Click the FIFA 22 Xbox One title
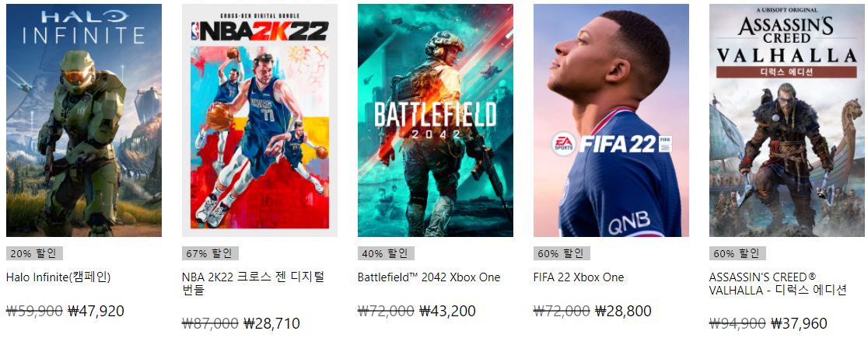Screen dimensions: 868x338 [x=579, y=277]
